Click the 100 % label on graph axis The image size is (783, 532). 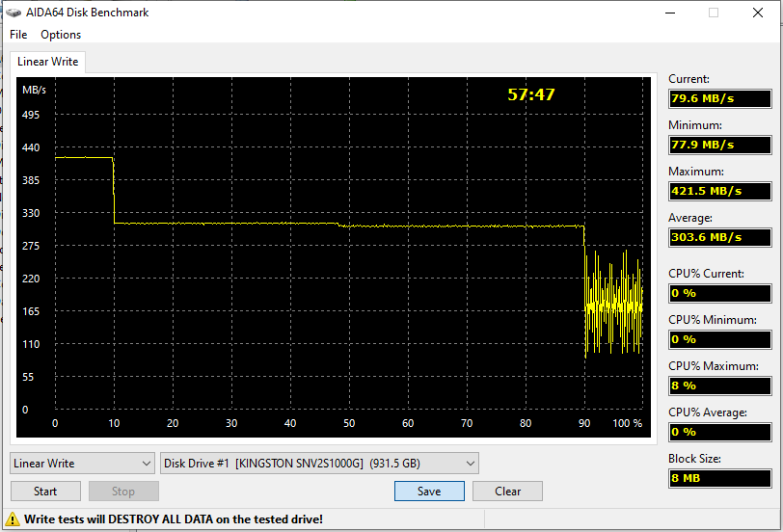pyautogui.click(x=628, y=423)
